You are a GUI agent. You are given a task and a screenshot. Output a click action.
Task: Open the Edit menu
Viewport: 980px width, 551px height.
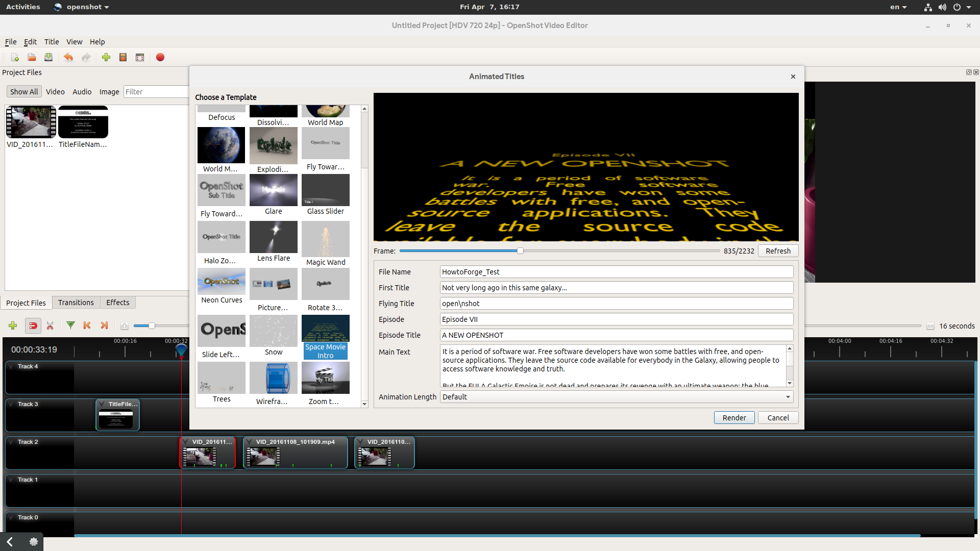pos(30,42)
